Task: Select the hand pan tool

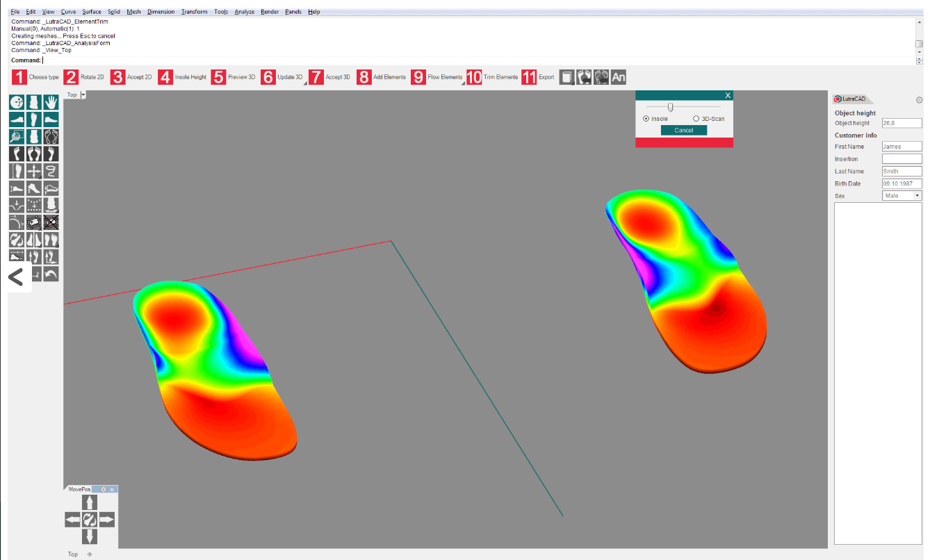Action: pos(50,101)
